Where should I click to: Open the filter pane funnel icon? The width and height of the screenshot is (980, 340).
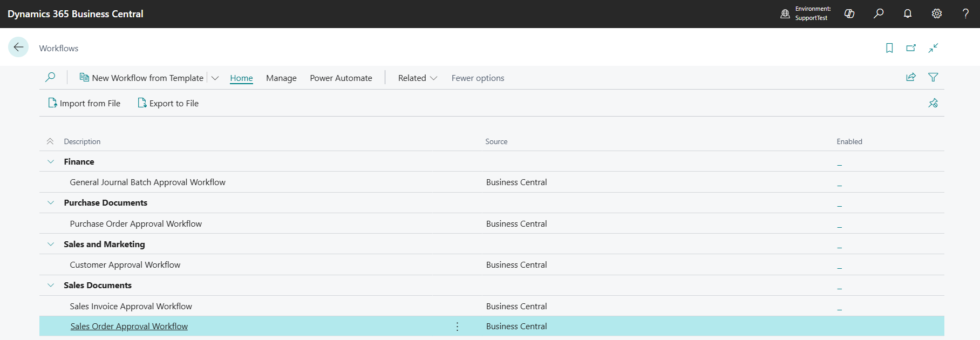(933, 77)
